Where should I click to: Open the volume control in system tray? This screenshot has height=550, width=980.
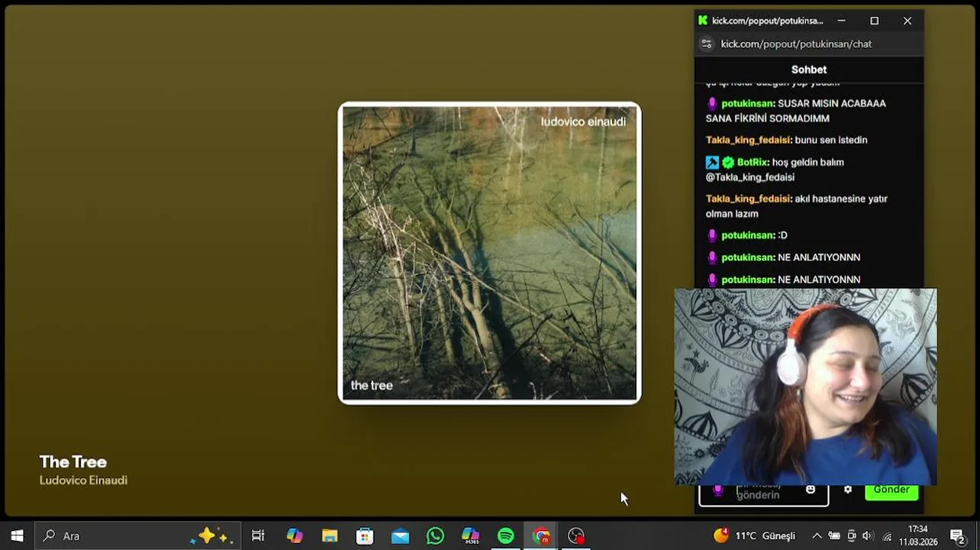click(x=867, y=536)
